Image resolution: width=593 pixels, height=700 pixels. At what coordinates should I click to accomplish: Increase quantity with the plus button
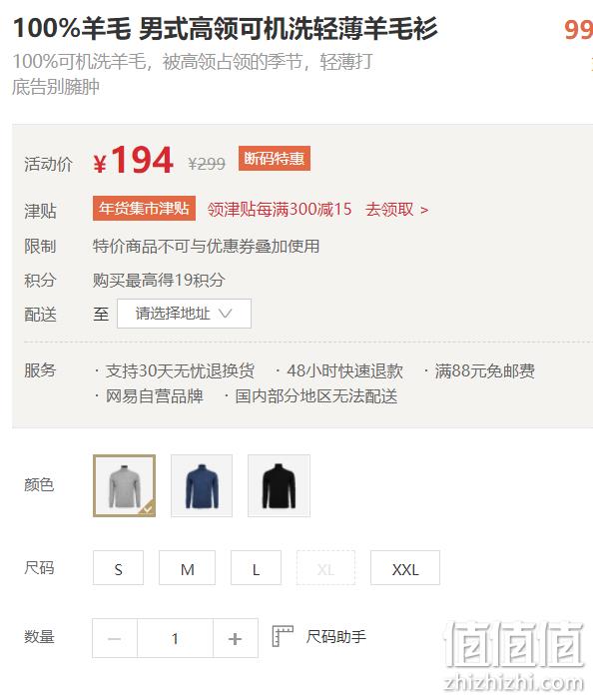tap(236, 638)
